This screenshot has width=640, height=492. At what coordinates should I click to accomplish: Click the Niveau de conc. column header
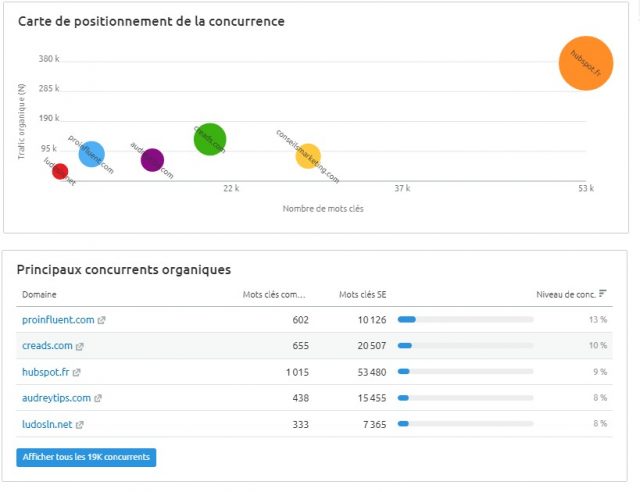[x=566, y=294]
